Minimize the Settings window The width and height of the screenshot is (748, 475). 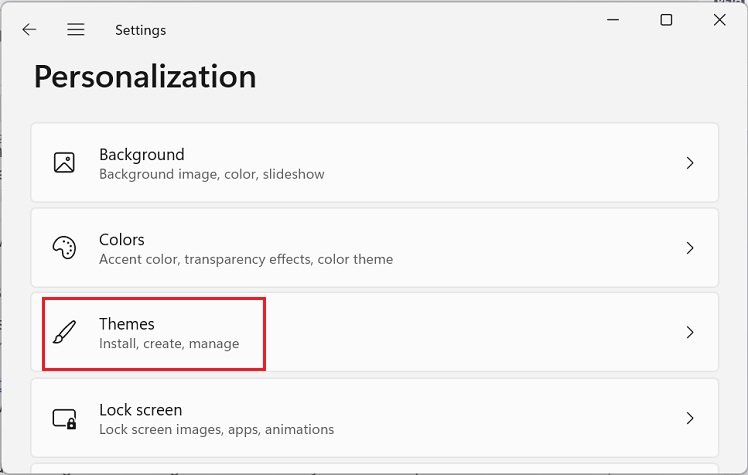pyautogui.click(x=612, y=20)
